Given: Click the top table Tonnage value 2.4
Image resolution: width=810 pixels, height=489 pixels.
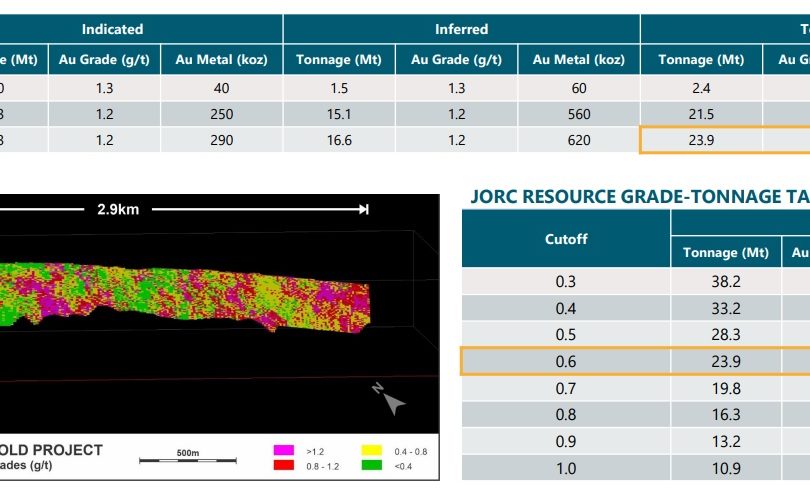Looking at the screenshot, I should (701, 88).
